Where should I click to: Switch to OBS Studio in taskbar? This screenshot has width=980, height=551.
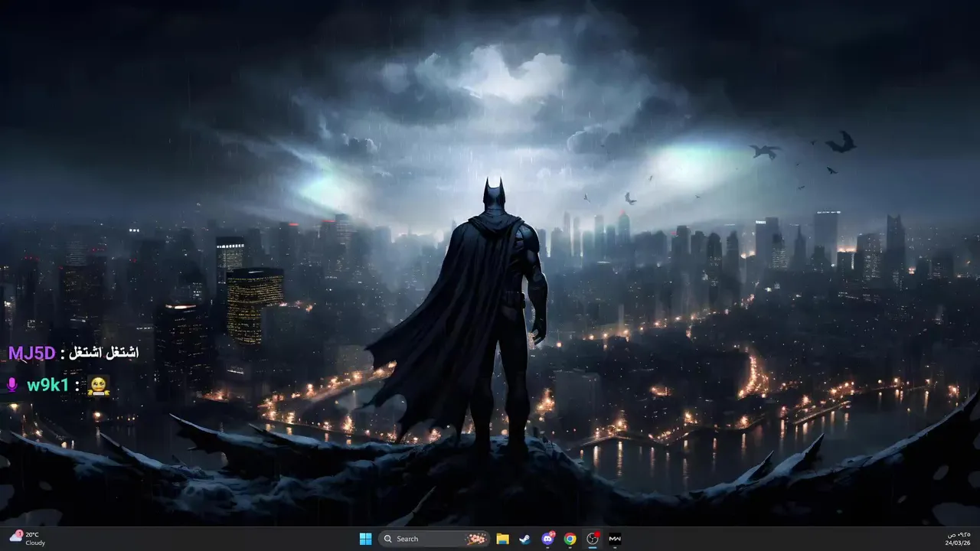click(x=592, y=539)
